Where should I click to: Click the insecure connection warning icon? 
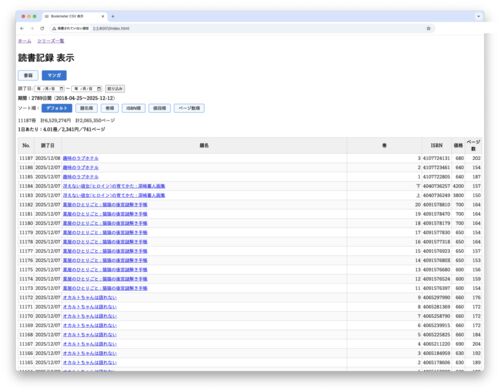pyautogui.click(x=54, y=28)
